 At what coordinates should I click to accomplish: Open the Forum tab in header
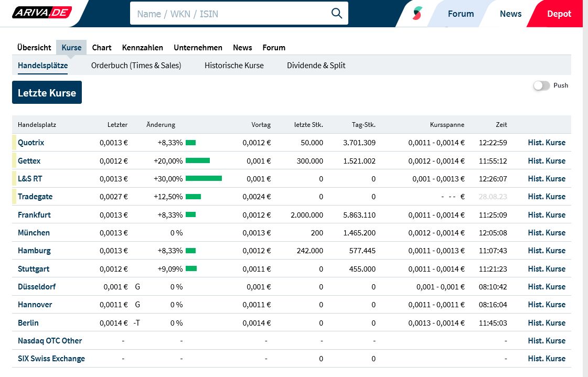click(461, 14)
